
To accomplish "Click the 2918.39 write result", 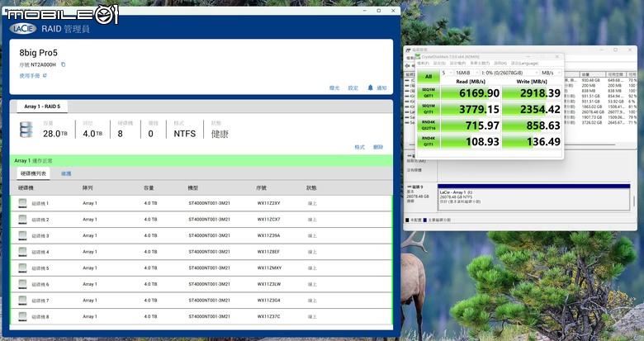I will [532, 92].
